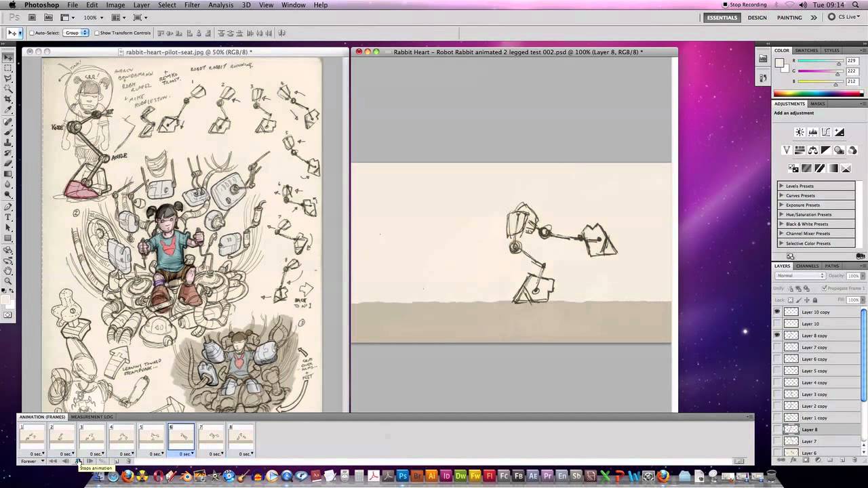
Task: Switch to the Painting workspace
Action: pos(789,18)
